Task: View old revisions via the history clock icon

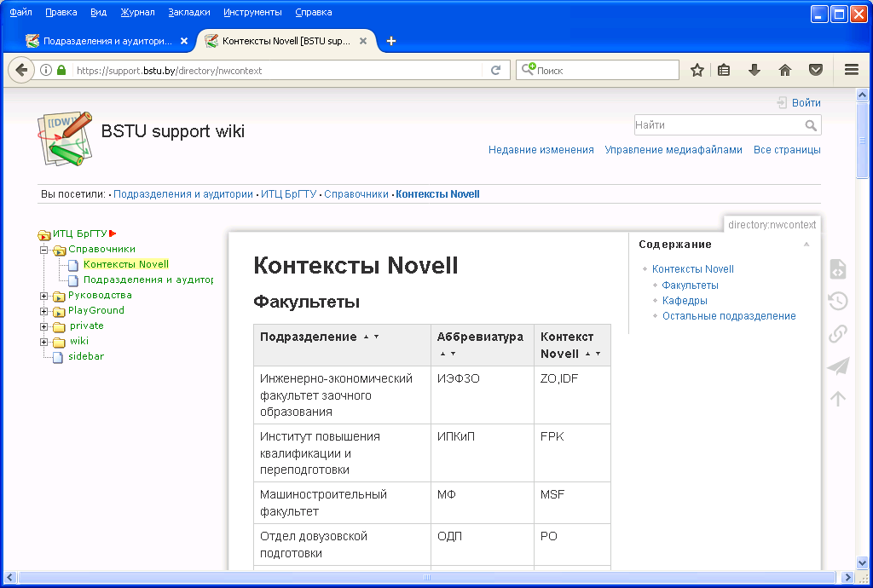Action: [x=837, y=301]
